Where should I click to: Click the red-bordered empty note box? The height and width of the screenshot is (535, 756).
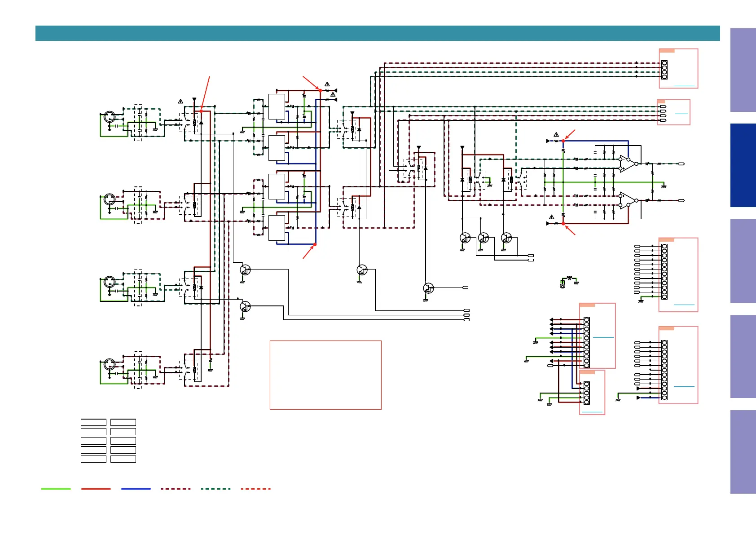[x=325, y=375]
